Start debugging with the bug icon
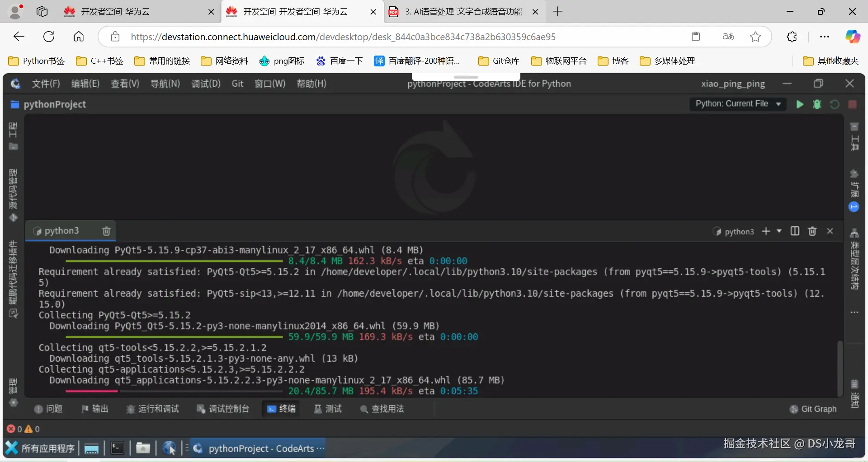 817,104
